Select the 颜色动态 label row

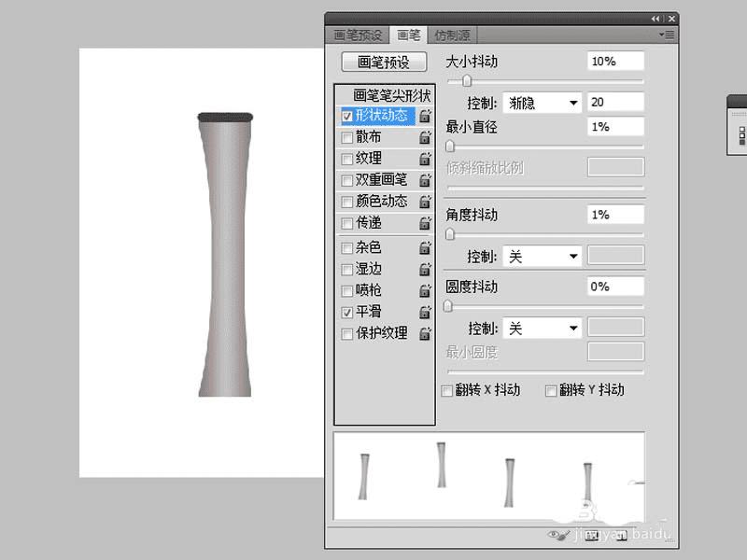(381, 202)
